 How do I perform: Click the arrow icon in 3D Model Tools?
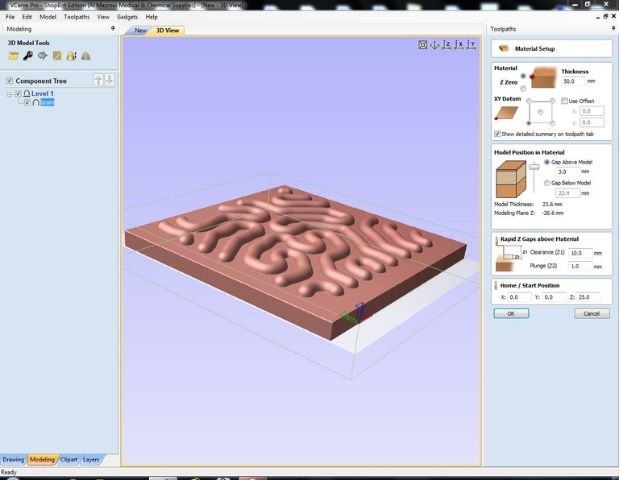pyautogui.click(x=42, y=56)
